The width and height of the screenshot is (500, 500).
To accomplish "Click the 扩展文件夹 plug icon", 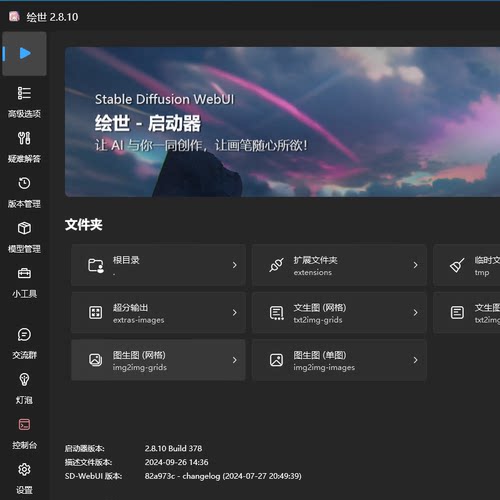I will point(276,265).
